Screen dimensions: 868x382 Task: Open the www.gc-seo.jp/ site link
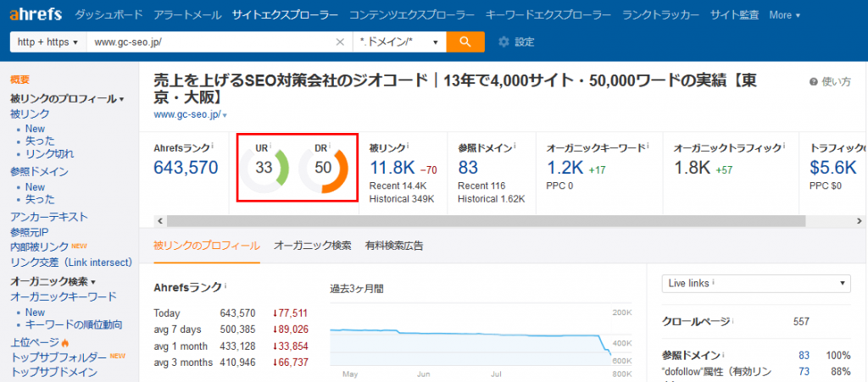click(x=187, y=115)
